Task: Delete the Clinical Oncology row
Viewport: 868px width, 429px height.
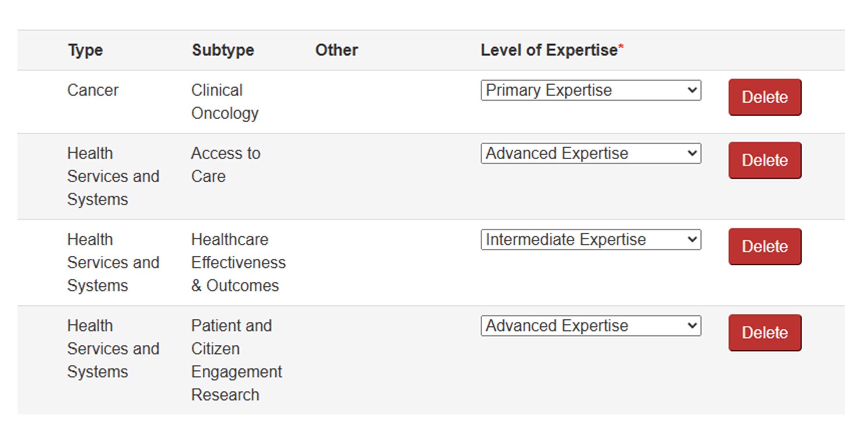Action: tap(765, 97)
